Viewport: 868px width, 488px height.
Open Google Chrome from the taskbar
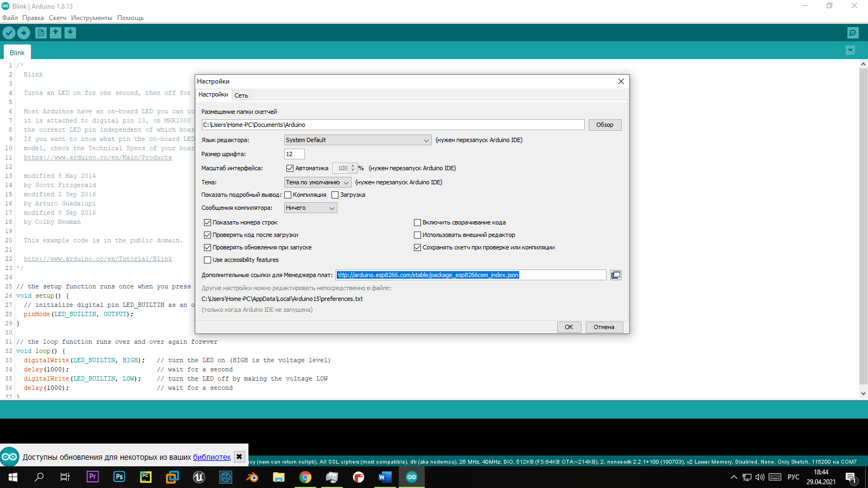coord(305,477)
